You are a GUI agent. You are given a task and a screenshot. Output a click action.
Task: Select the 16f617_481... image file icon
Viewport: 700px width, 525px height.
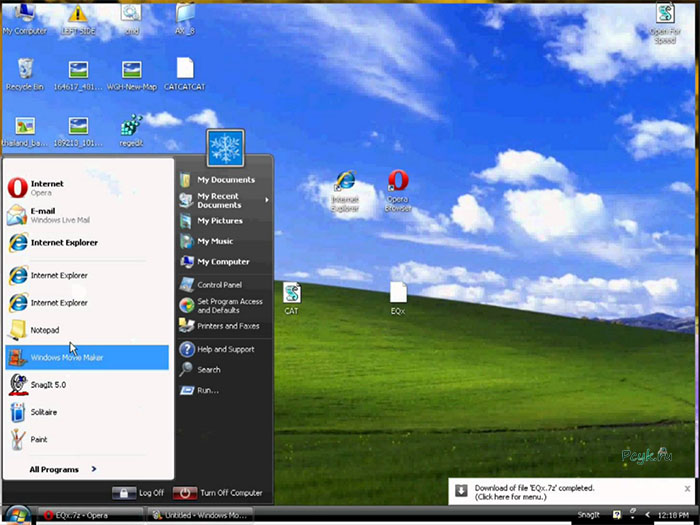tap(78, 75)
